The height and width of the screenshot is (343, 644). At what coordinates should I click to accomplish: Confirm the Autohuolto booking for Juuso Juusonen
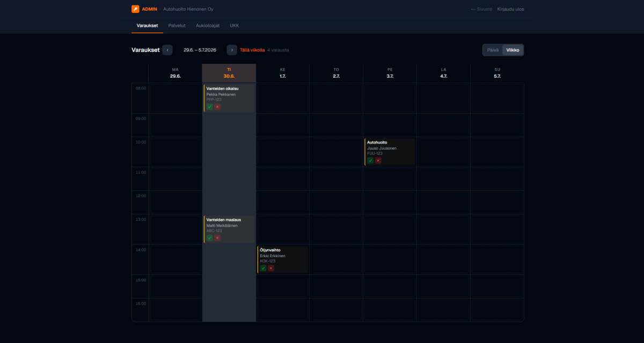pyautogui.click(x=370, y=160)
